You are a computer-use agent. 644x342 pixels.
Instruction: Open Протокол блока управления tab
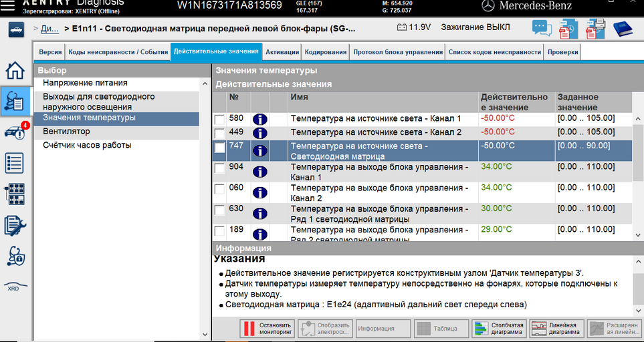398,52
